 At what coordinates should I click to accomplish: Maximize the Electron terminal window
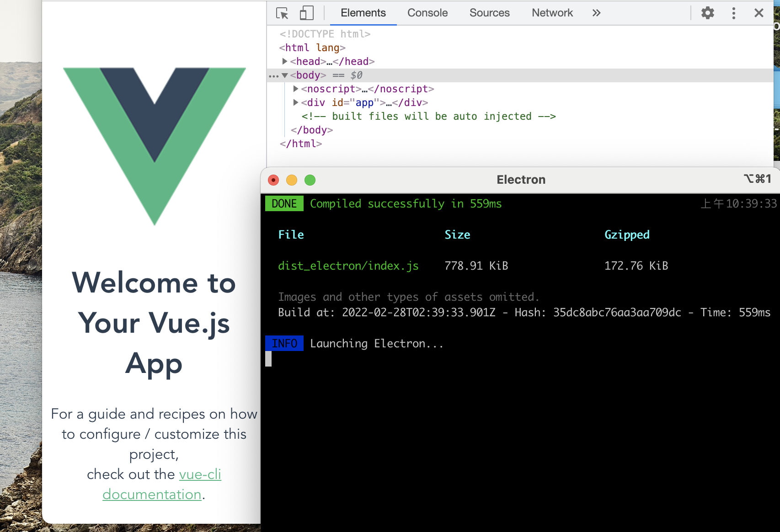(310, 180)
